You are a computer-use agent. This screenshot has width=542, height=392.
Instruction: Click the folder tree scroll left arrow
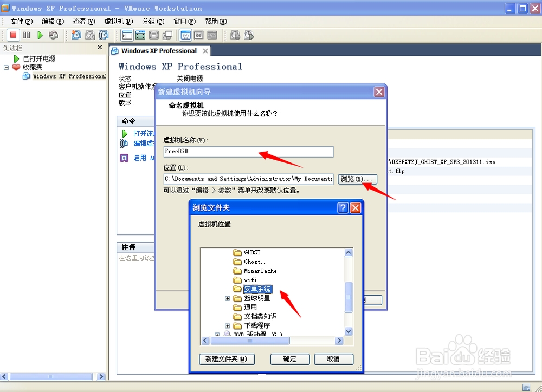pyautogui.click(x=205, y=341)
